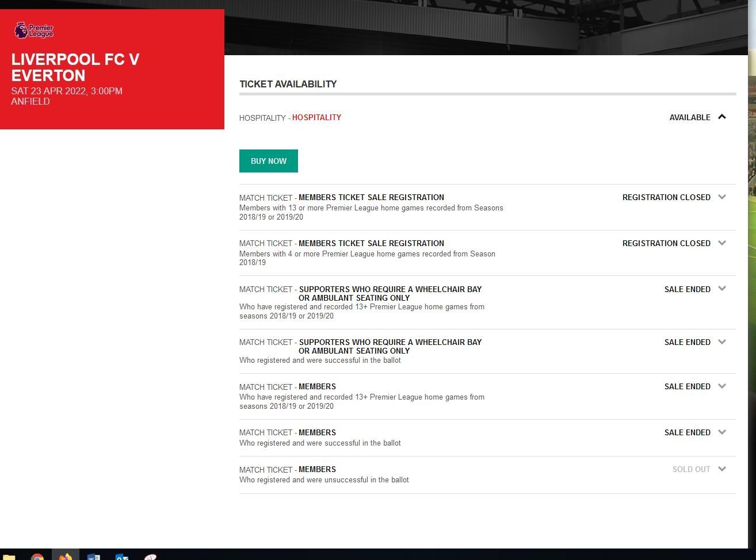Click Members Ticket Sale Registration title, 13-games row
The image size is (756, 560).
[x=371, y=197]
